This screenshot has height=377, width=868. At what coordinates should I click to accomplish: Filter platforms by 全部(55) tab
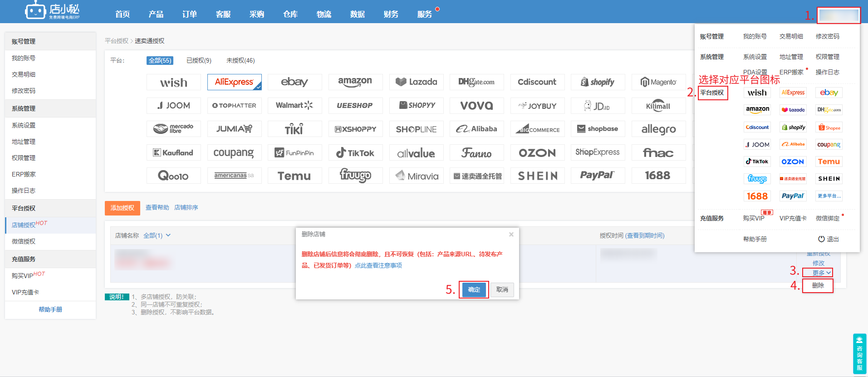point(160,60)
